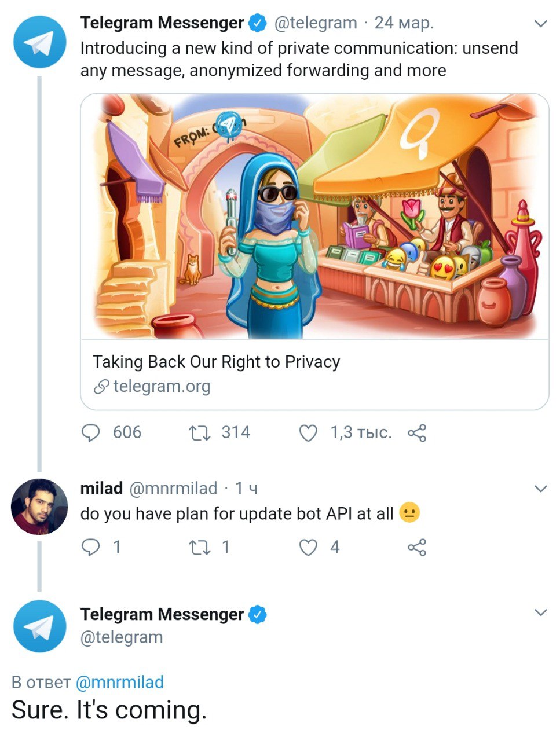Expand options chevron on Telegram's reply
The height and width of the screenshot is (741, 560).
pos(540,612)
